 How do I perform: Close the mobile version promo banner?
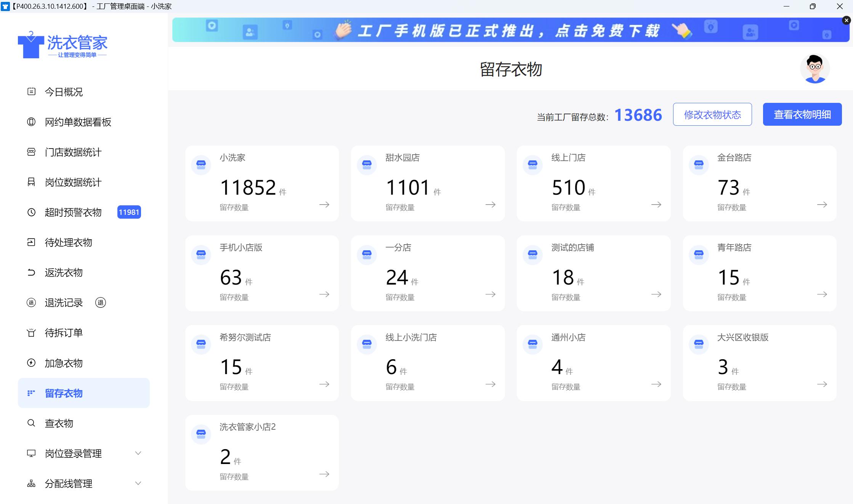click(846, 20)
